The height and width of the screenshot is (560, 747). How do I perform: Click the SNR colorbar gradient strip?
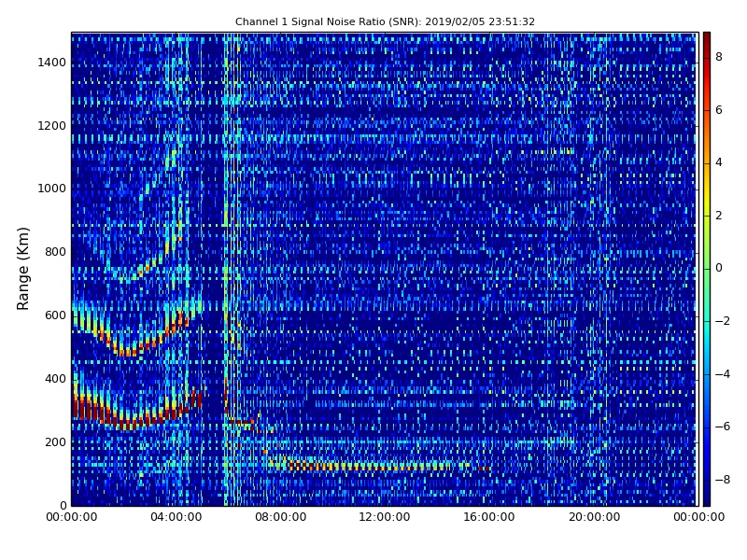tap(707, 269)
